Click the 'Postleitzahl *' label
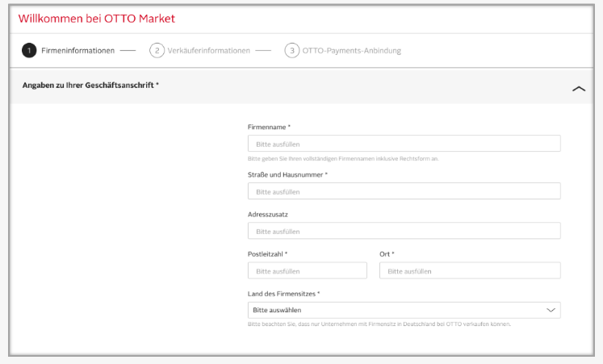 [x=267, y=254]
